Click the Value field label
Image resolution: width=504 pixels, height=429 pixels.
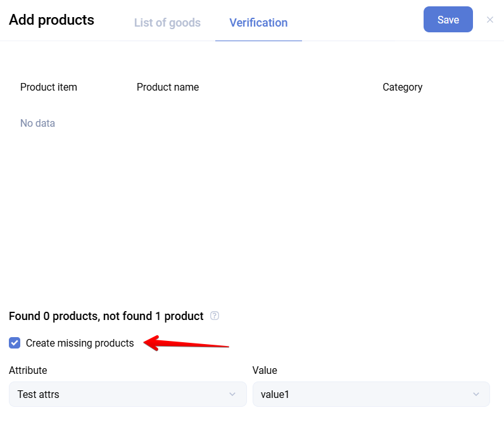pos(265,370)
